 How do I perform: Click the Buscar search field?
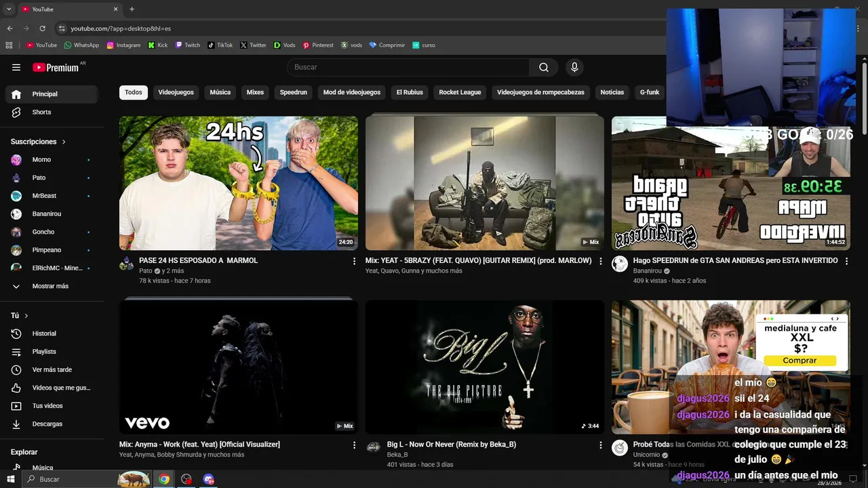coord(408,67)
